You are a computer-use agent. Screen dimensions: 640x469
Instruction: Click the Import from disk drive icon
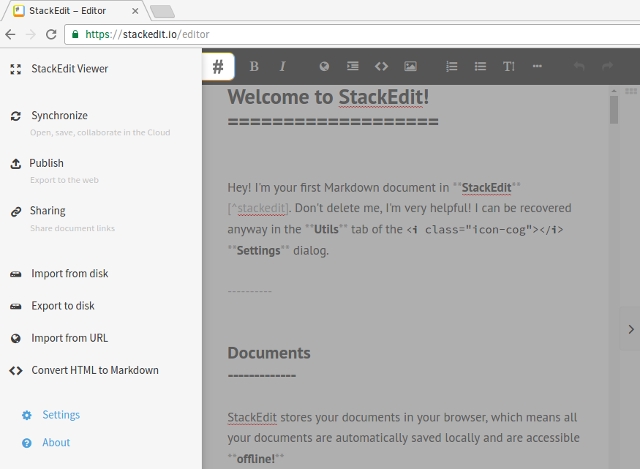[x=16, y=274]
